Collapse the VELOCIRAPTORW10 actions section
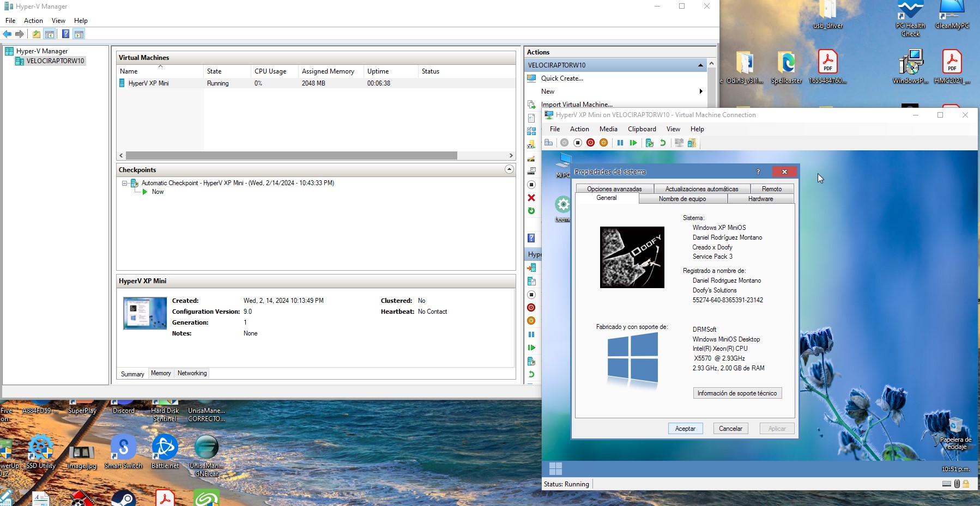The image size is (980, 506). pos(700,65)
